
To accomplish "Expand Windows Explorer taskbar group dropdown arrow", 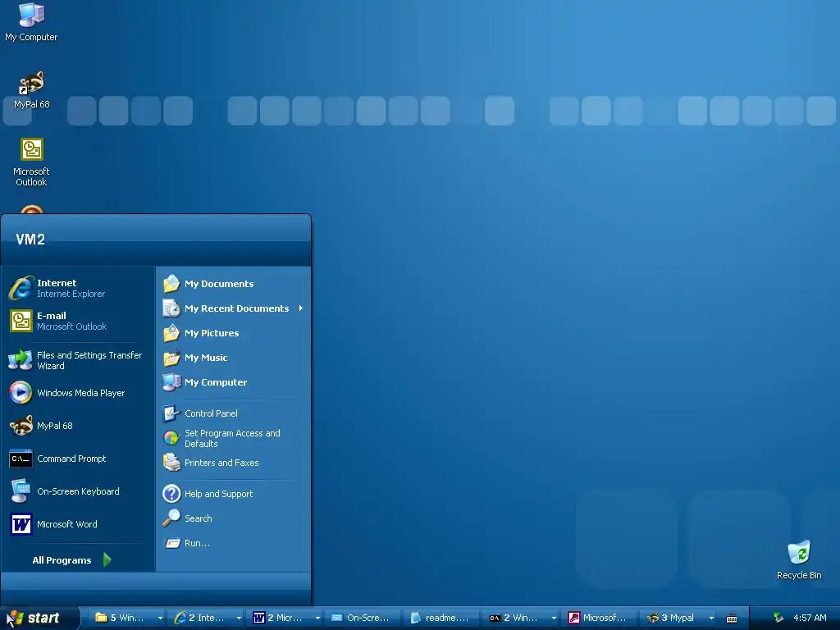I will click(160, 618).
